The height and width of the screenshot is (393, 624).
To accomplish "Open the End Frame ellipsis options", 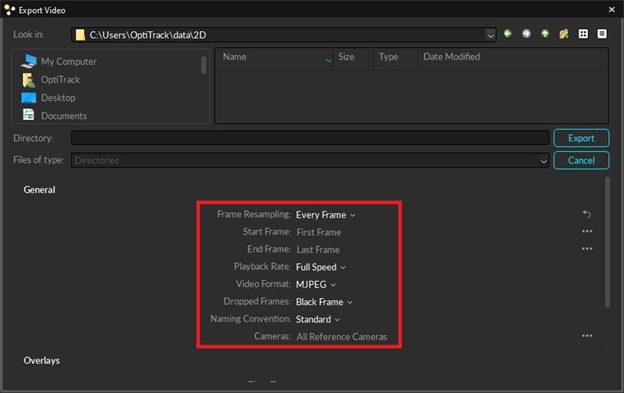I will tap(587, 249).
